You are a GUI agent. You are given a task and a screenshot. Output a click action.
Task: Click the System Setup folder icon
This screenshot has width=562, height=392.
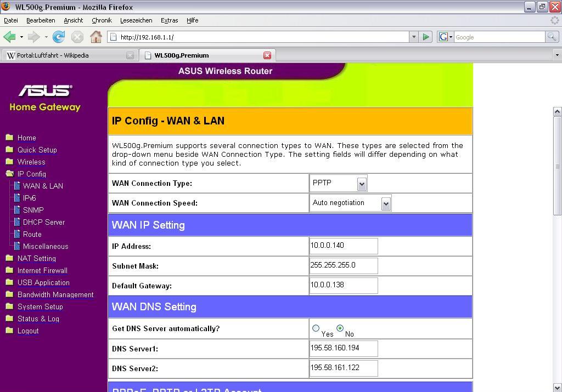[10, 306]
